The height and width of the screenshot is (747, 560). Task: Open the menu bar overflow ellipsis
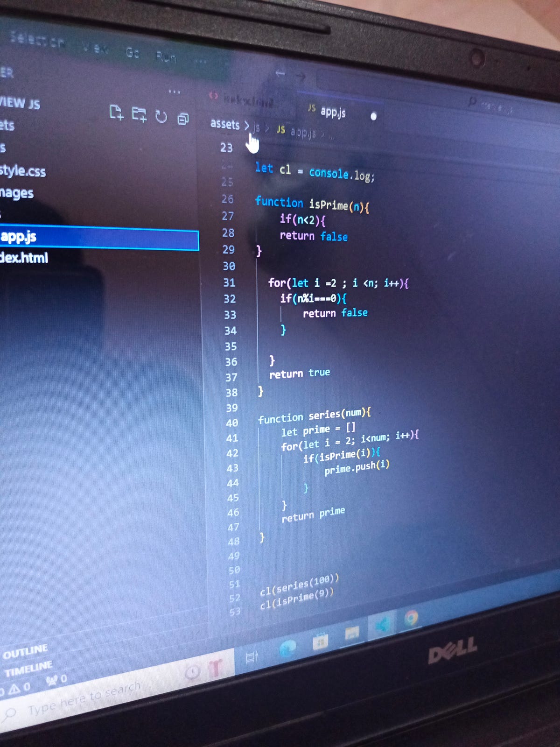click(x=200, y=61)
